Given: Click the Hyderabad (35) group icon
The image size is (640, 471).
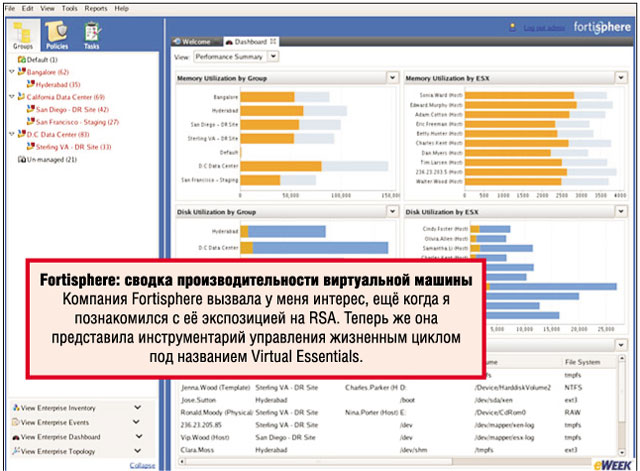Looking at the screenshot, I should [31, 84].
